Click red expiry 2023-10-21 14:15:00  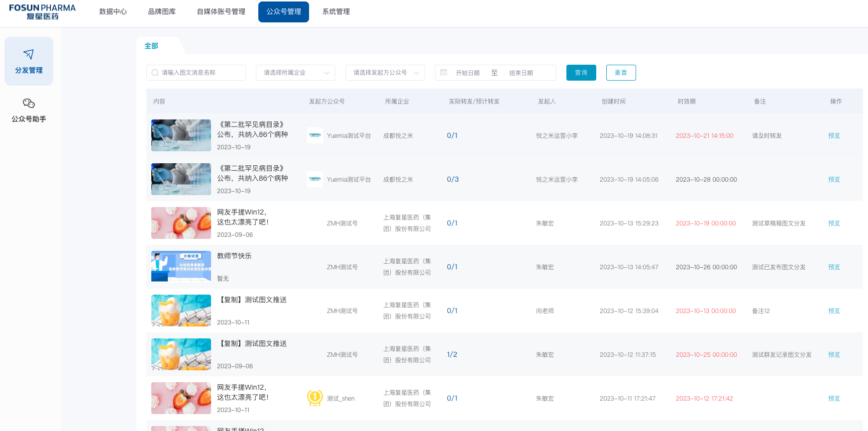705,136
